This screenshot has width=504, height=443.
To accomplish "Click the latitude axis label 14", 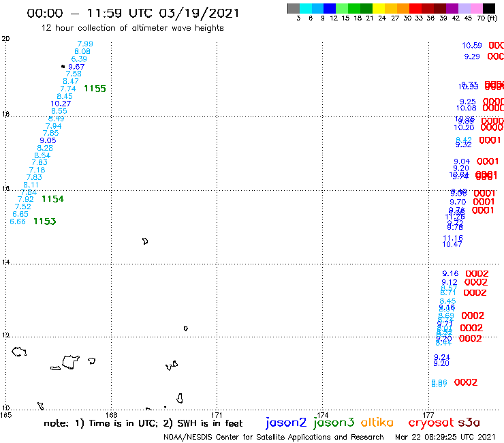I will (5, 262).
